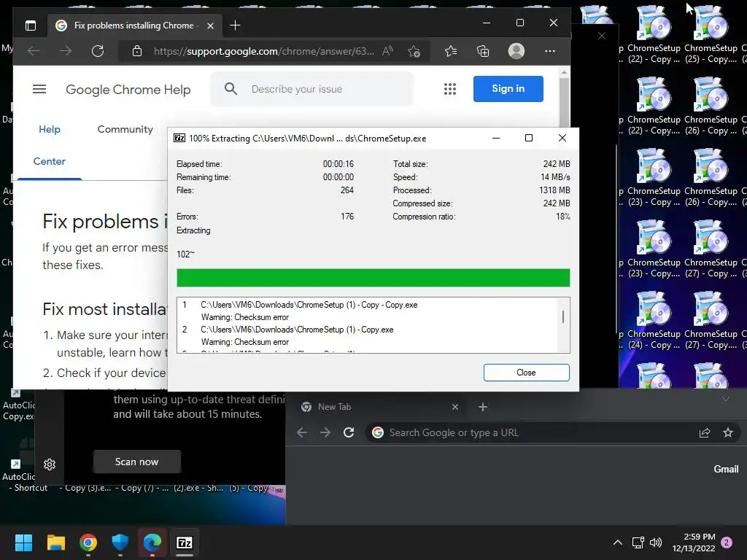Open notification badge with 2 alerts
The height and width of the screenshot is (560, 747).
(727, 542)
